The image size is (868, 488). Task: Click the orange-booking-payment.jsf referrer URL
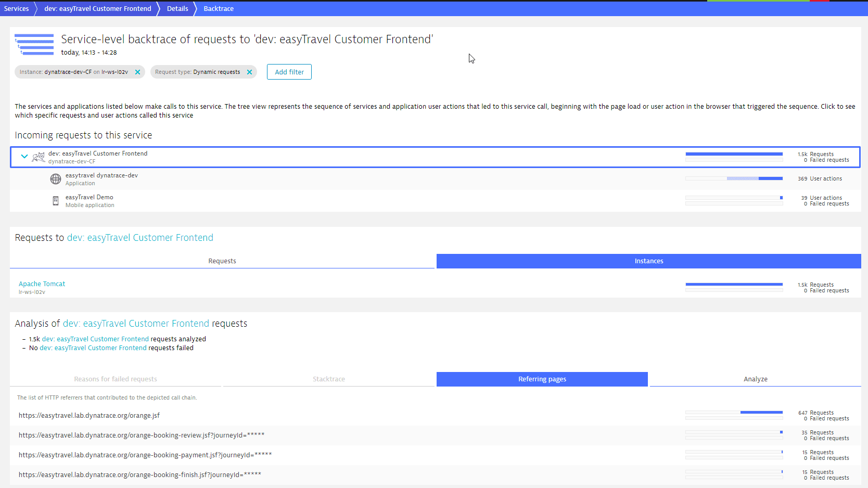pos(145,455)
